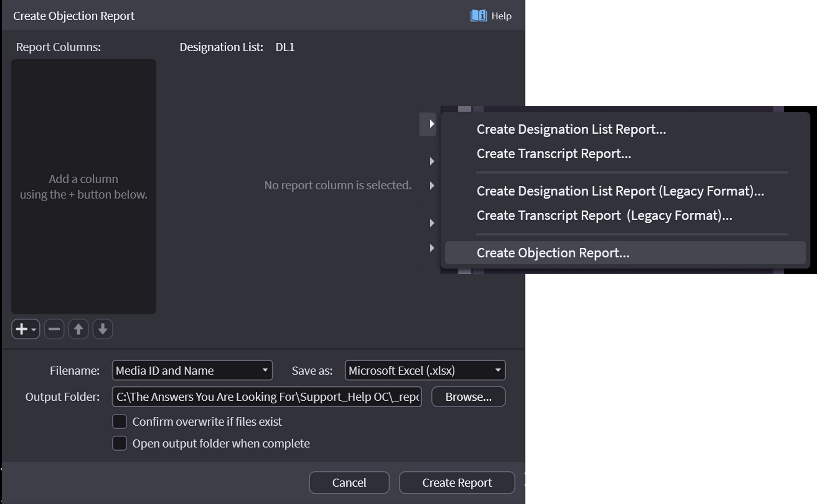Viewport: 817px width, 504px height.
Task: Select Create Transcript Report menu item
Action: coord(553,154)
